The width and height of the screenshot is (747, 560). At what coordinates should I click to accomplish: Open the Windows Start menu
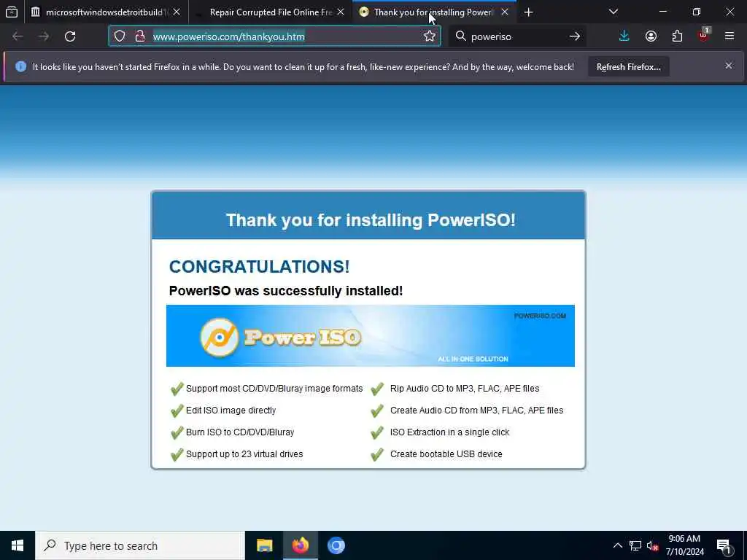(x=18, y=545)
